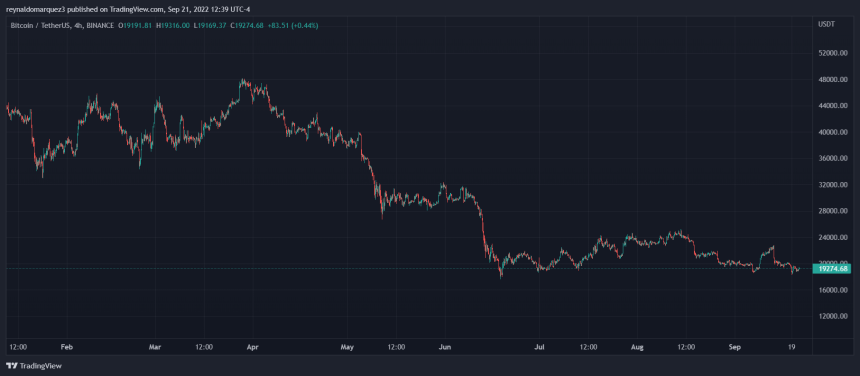Screen dimensions: 860x376
Task: Click the Mar label on time axis
Action: point(156,347)
